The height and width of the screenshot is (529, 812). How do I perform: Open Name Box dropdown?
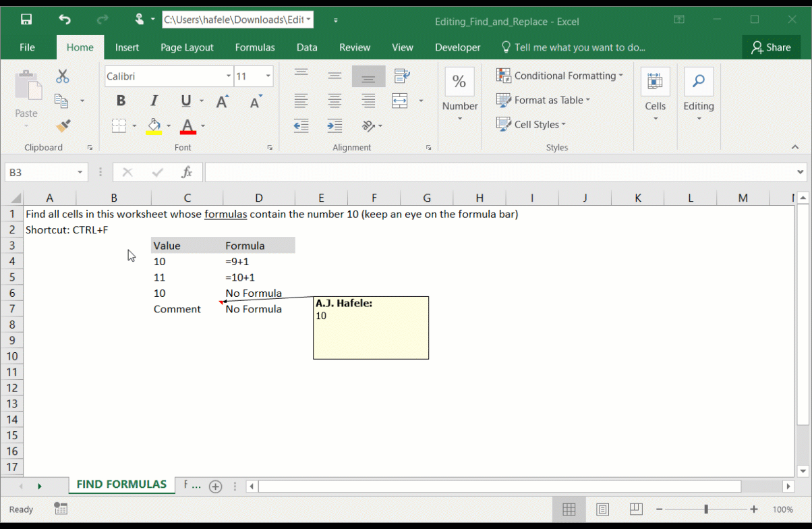[x=80, y=172]
